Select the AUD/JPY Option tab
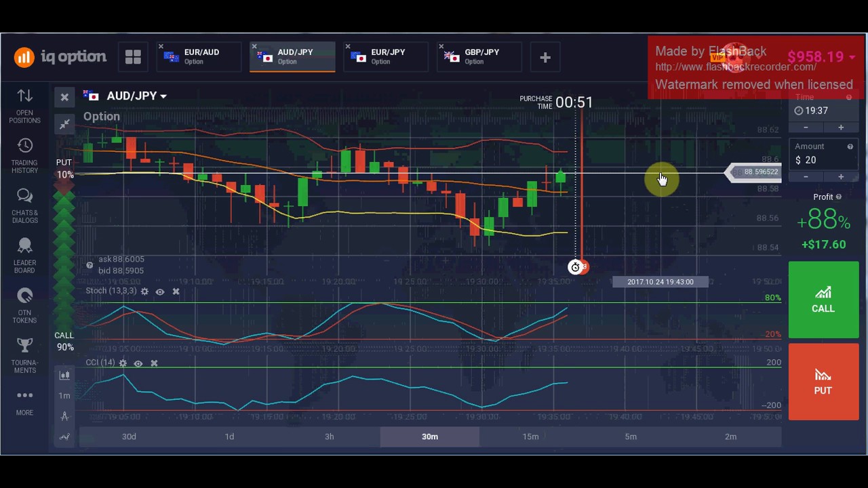868x488 pixels. click(x=293, y=57)
